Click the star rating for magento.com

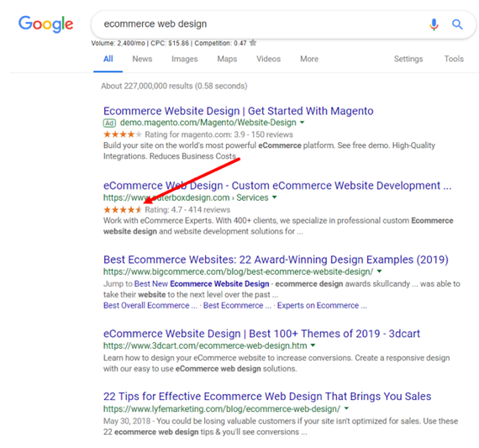[123, 134]
